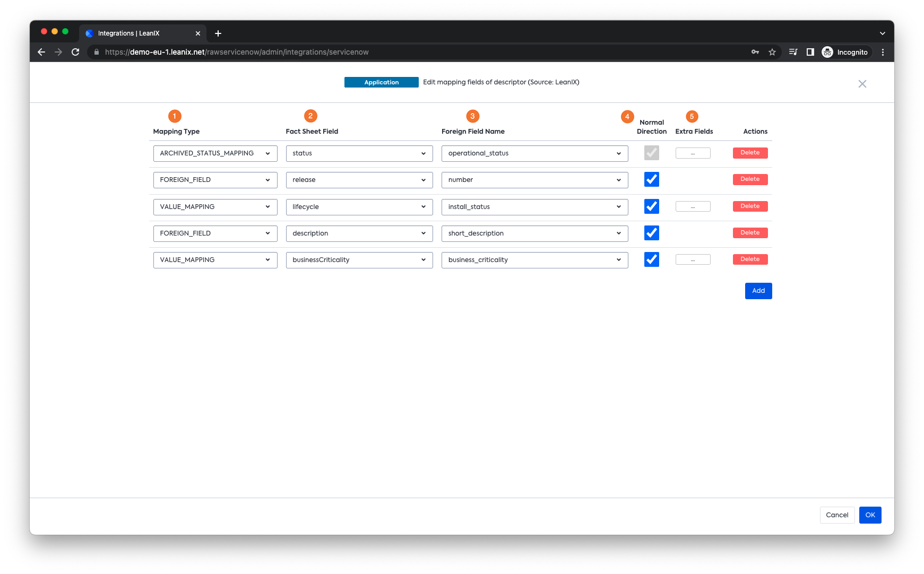Delete the release to number mapping

coord(750,179)
